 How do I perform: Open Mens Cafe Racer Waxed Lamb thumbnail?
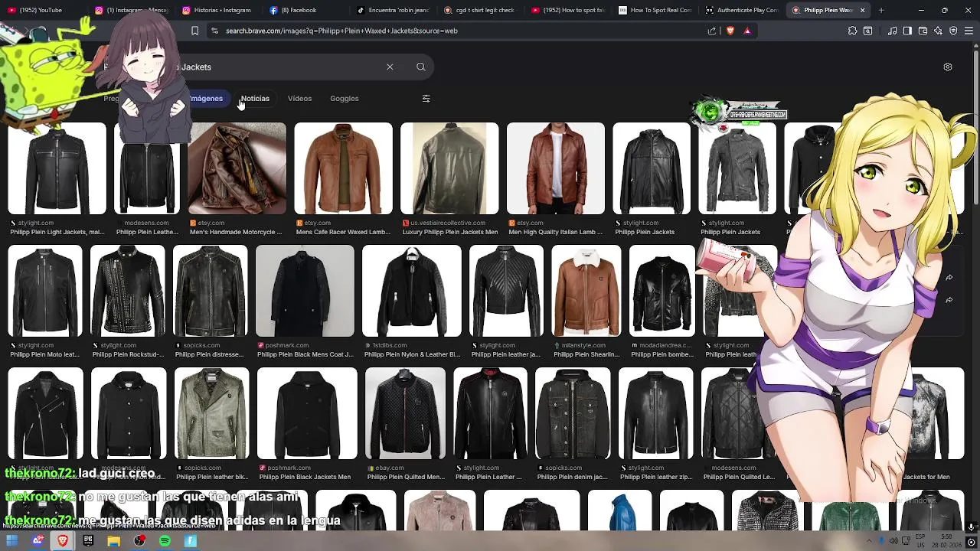[343, 168]
